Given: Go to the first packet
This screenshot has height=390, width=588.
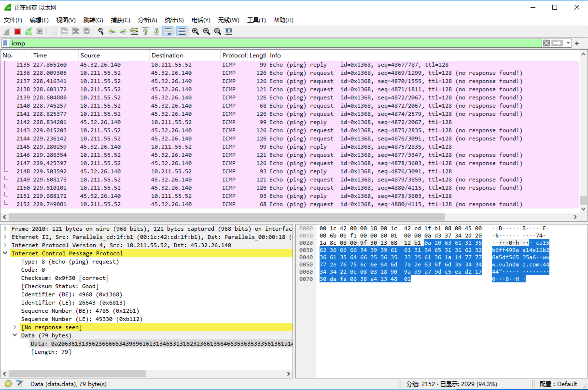Looking at the screenshot, I should coord(146,31).
